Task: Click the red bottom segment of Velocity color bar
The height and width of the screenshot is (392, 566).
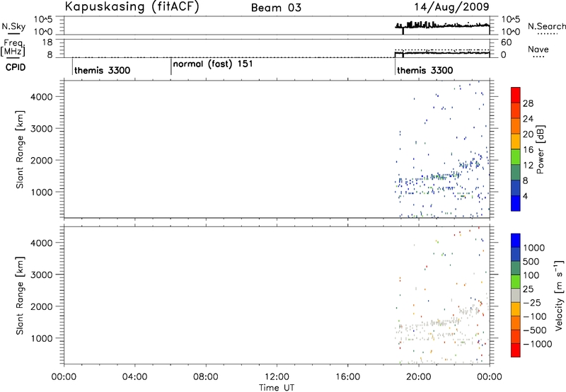Action: coord(516,350)
